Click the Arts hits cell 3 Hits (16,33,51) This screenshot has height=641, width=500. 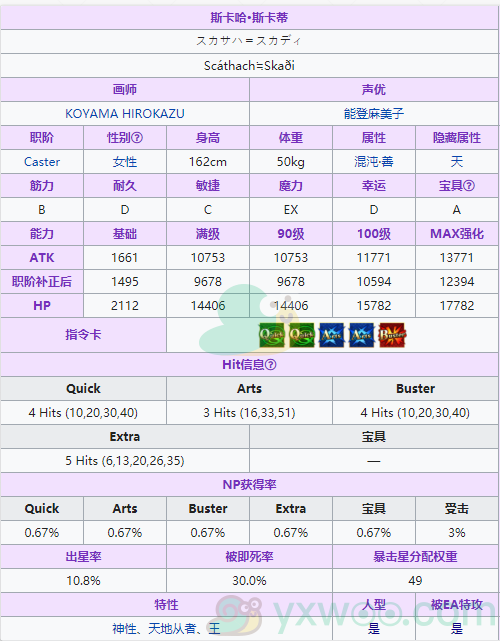[x=249, y=413]
